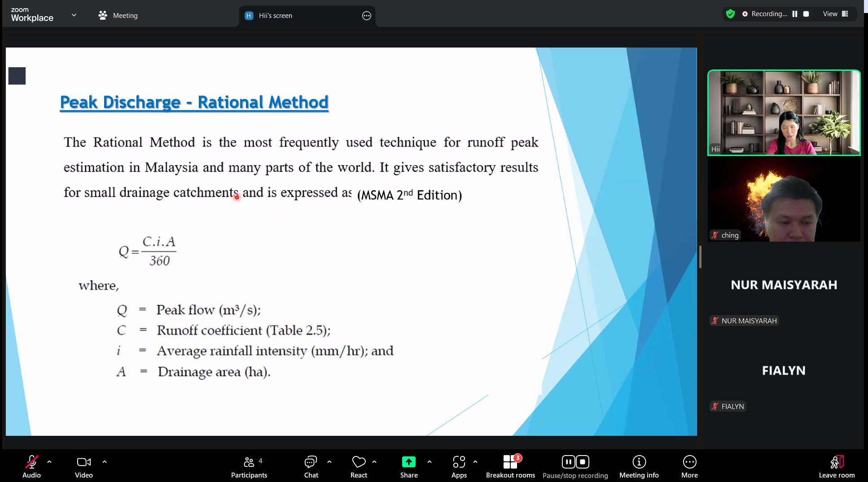868x482 pixels.
Task: Open the Apps icon
Action: (x=459, y=466)
